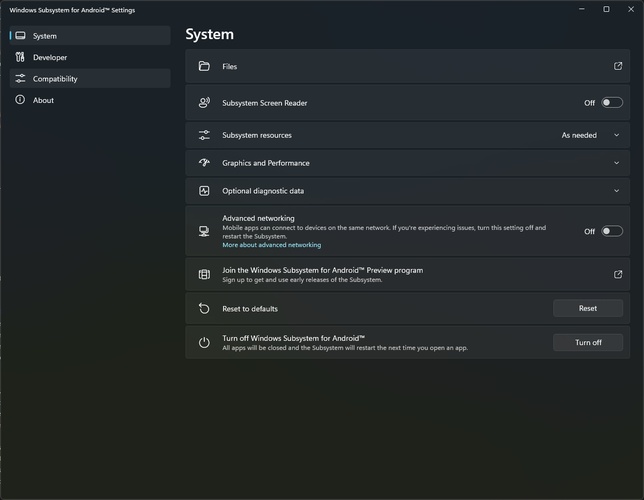Open Preview program external link icon

pyautogui.click(x=617, y=274)
